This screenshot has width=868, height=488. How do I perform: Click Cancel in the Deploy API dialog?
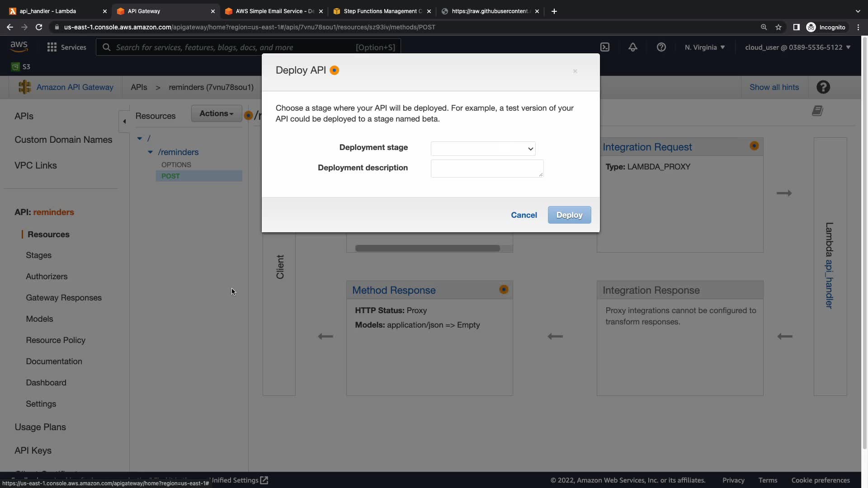coord(524,215)
